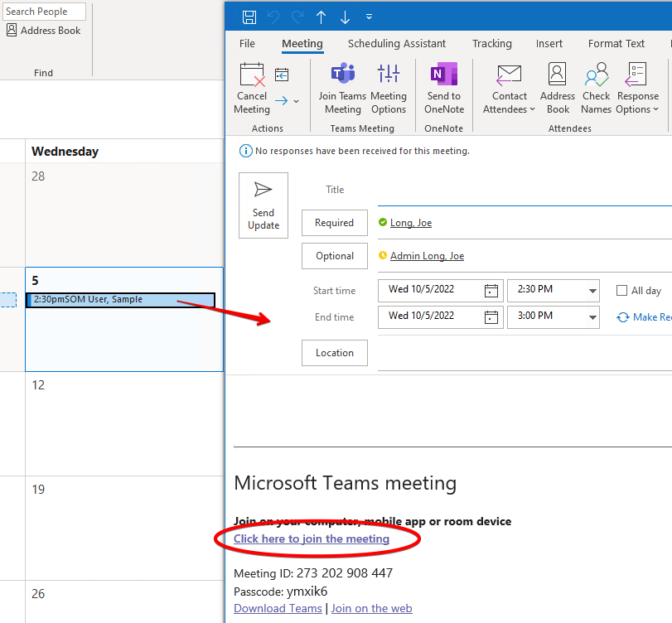The width and height of the screenshot is (672, 623).
Task: Send meeting to OneNote
Action: click(x=444, y=89)
